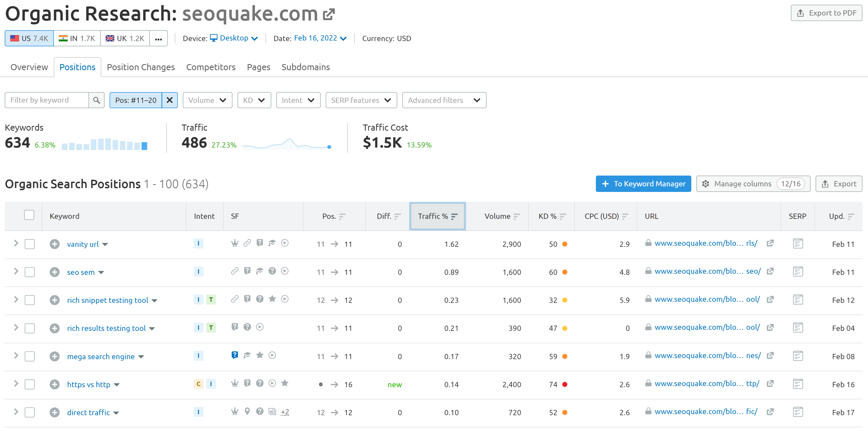
Task: Expand the https vs http row chevron
Action: tap(16, 384)
